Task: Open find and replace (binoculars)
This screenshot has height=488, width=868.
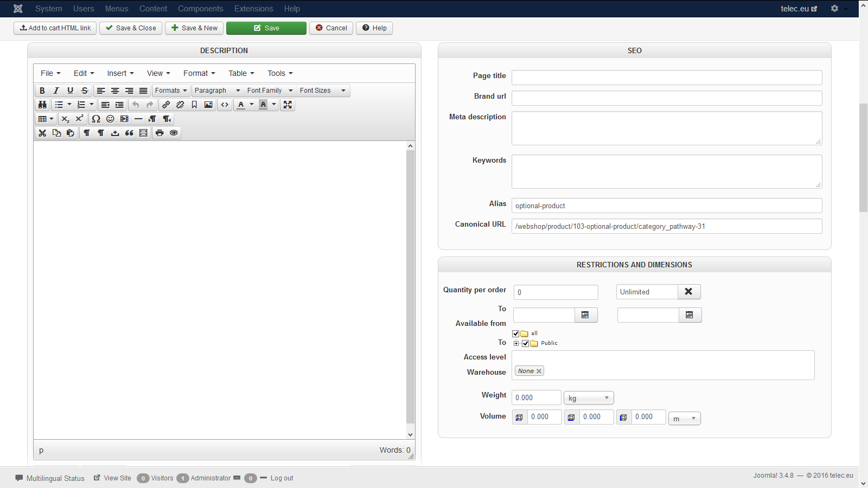Action: coord(42,105)
